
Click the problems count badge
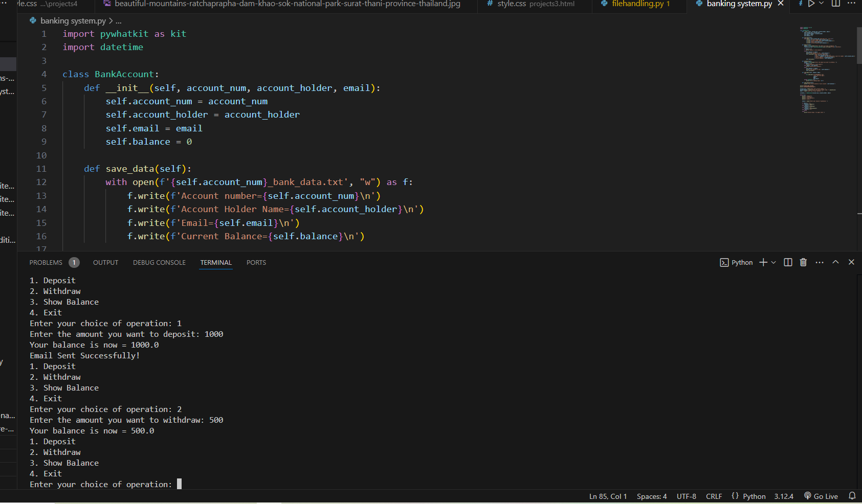coord(74,263)
